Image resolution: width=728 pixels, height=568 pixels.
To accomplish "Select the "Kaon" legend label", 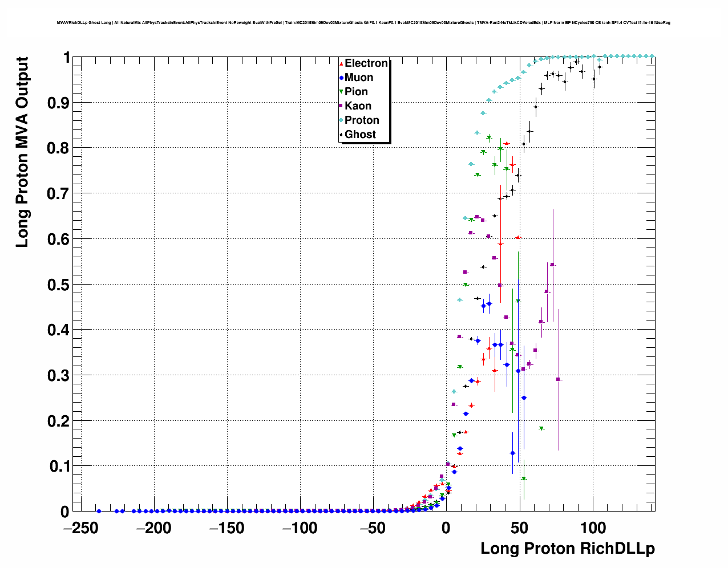I will coord(358,106).
